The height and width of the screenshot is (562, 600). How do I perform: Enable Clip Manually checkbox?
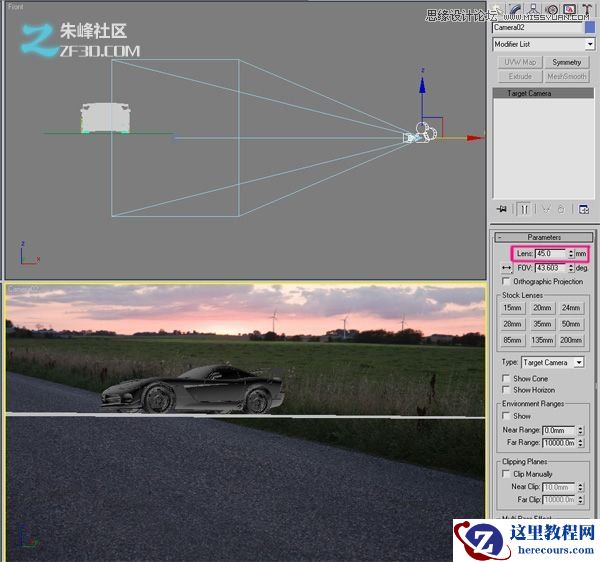tap(506, 474)
